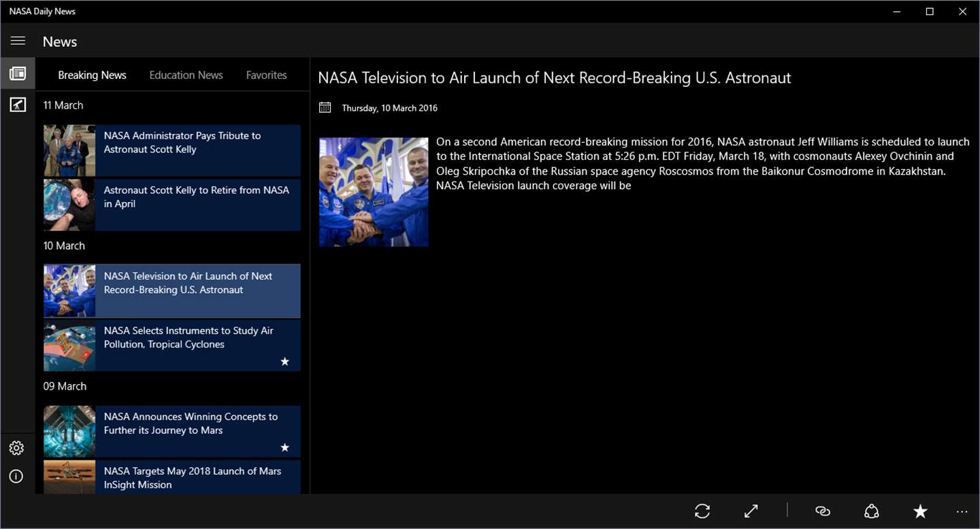Click Scott Kelly retirement article thumbnail
This screenshot has width=980, height=529.
pos(69,205)
